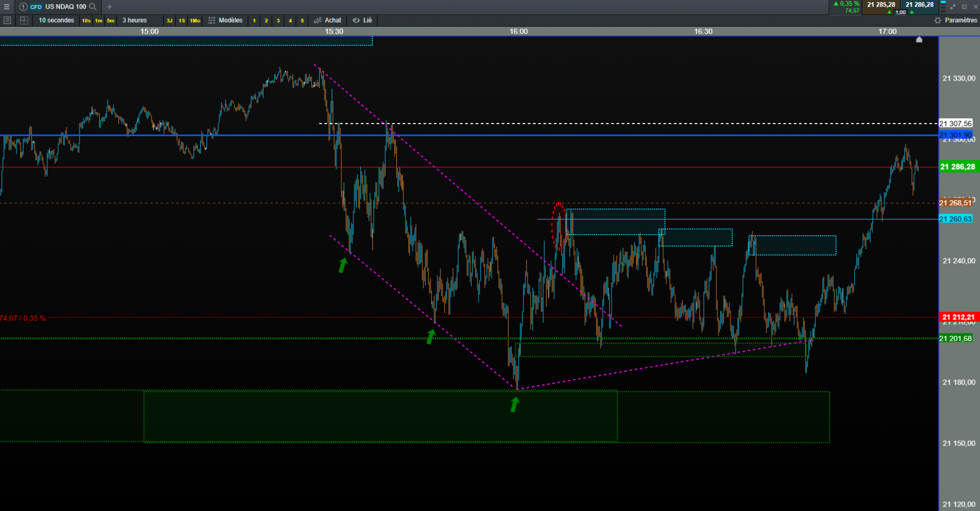Viewport: 980px width, 511px height.
Task: Toggle the Lié eye icon
Action: tap(356, 20)
